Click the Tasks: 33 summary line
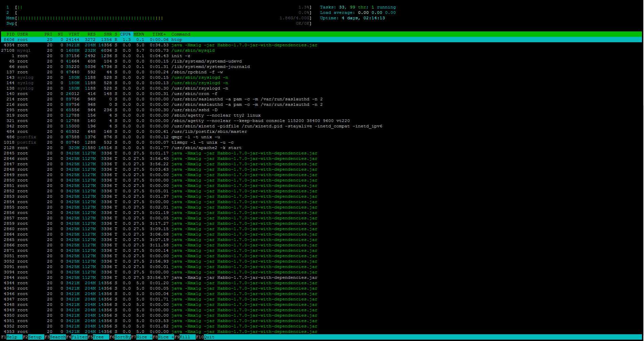This screenshot has height=341, width=644. 358,7
